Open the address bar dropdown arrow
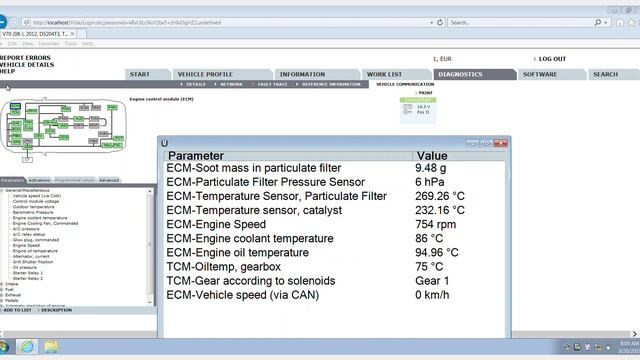Viewport: 640px width, 360px height. [x=431, y=23]
